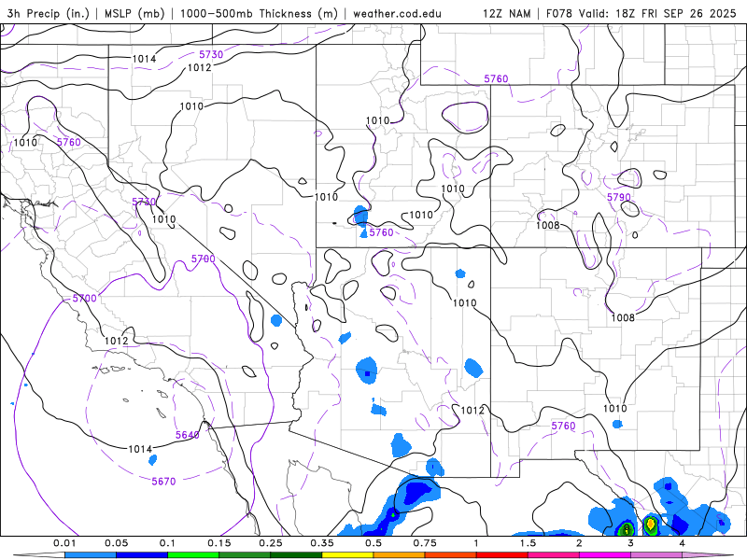Click the '5670' thickness contour label
747x560 pixels.
point(164,482)
